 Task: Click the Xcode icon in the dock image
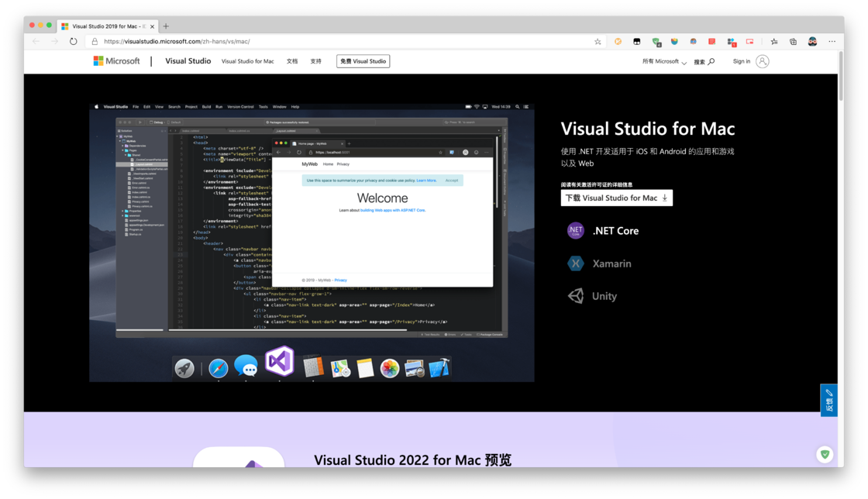click(x=439, y=367)
